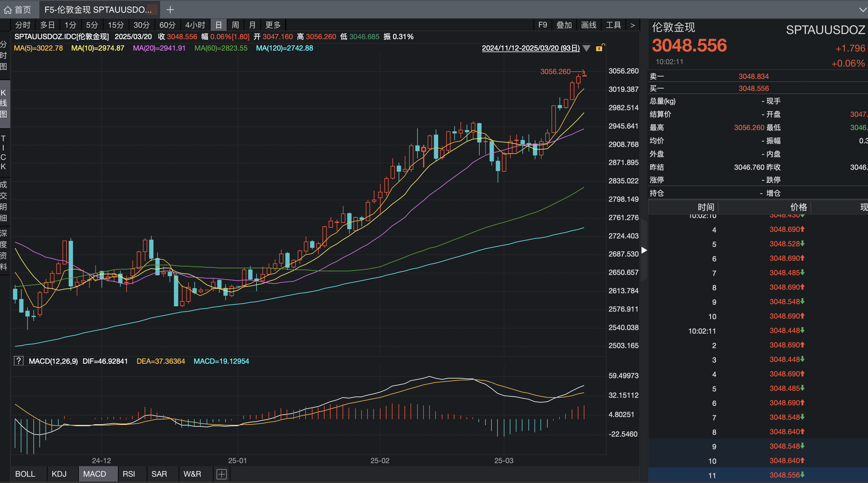Image resolution: width=868 pixels, height=483 pixels.
Task: Add a new indicator with plus box
Action: pyautogui.click(x=221, y=474)
